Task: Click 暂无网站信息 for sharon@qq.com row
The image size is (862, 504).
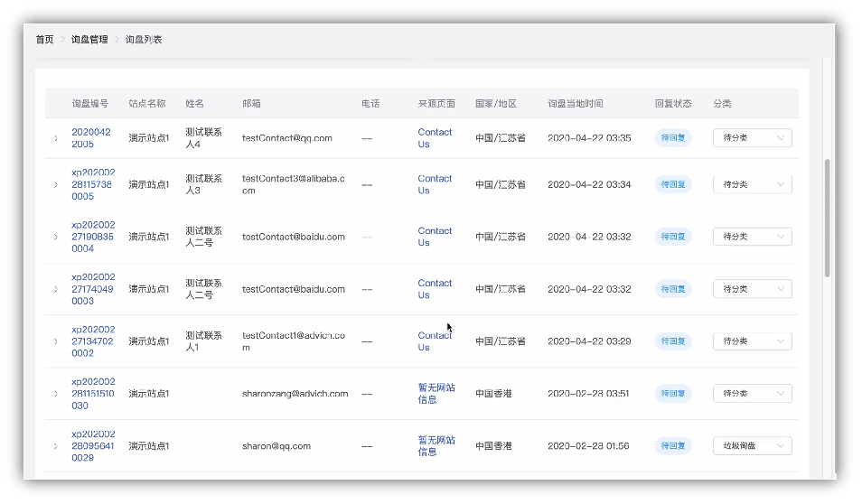Action: coord(436,445)
